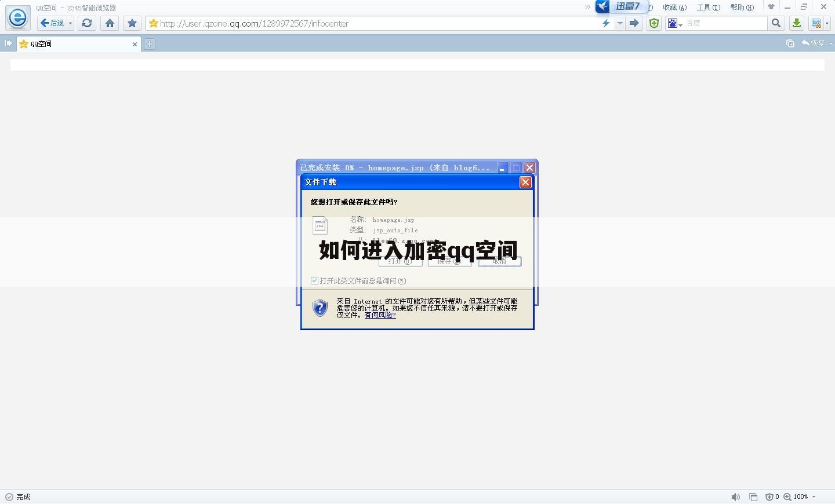This screenshot has width=835, height=504.
Task: Expand the hidden menu chevron (»)
Action: [587, 8]
